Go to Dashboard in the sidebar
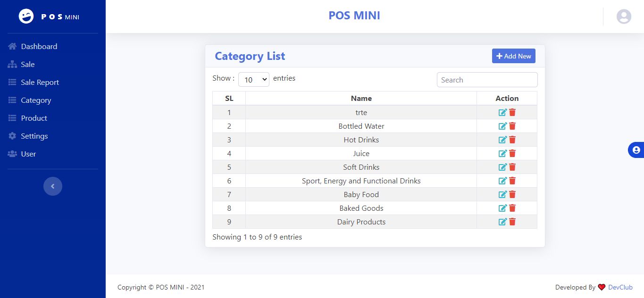644x298 pixels. pos(39,46)
